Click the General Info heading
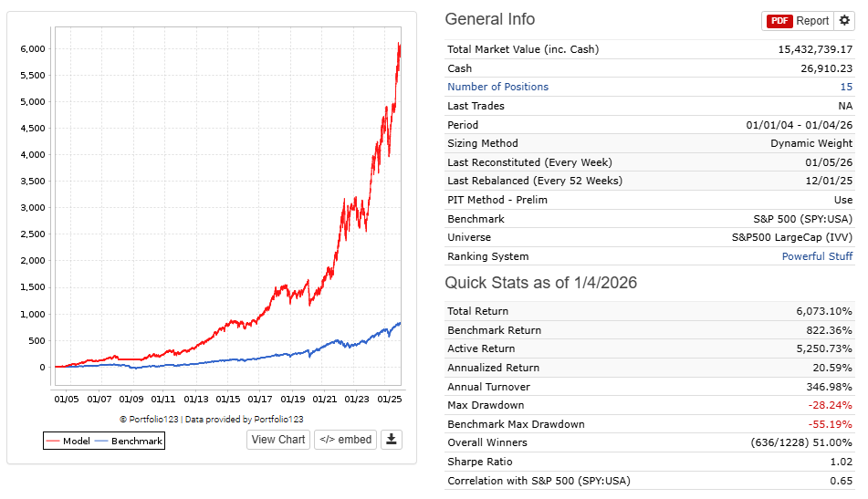868x499 pixels. [490, 20]
